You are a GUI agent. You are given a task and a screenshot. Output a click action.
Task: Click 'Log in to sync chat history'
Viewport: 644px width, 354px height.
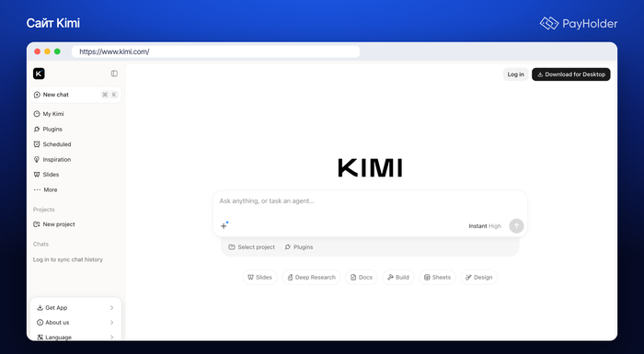coord(68,259)
